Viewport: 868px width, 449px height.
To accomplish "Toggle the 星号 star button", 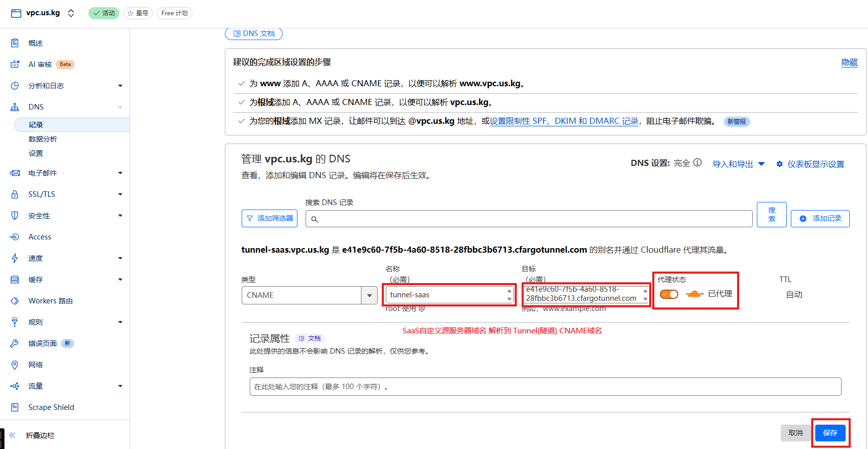I will pyautogui.click(x=138, y=13).
